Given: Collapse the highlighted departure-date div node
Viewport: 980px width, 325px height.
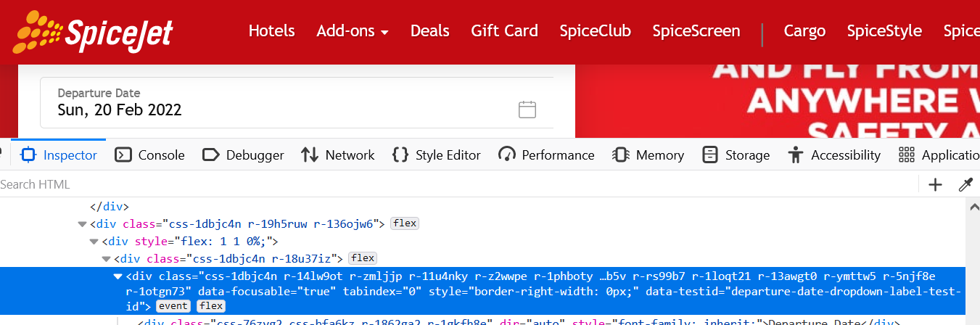Looking at the screenshot, I should pos(118,276).
